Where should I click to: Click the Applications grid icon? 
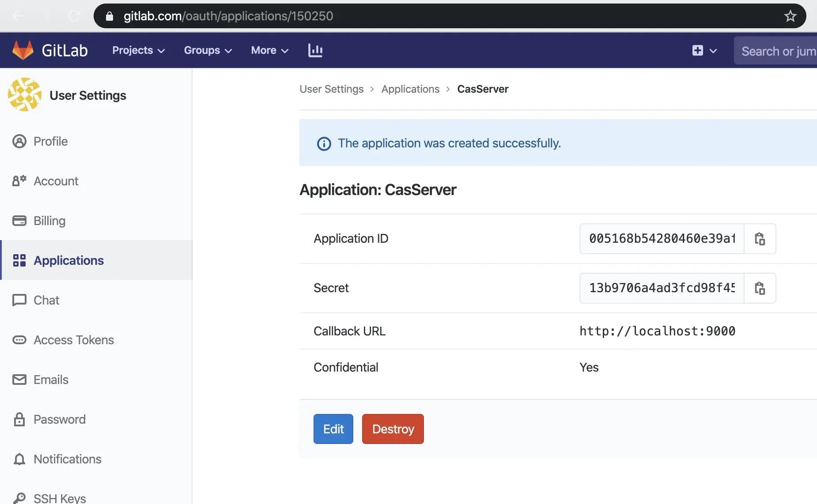[x=19, y=260]
